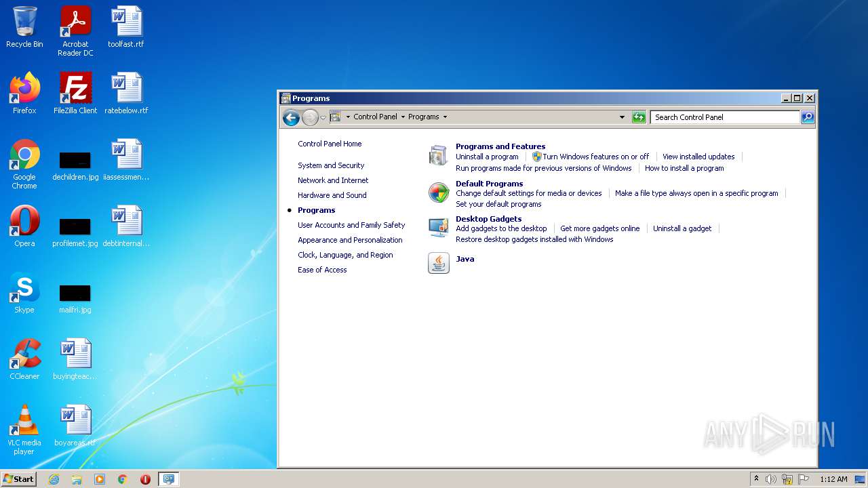
Task: Click Restore desktop gadgets installed with Windows
Action: pos(534,239)
